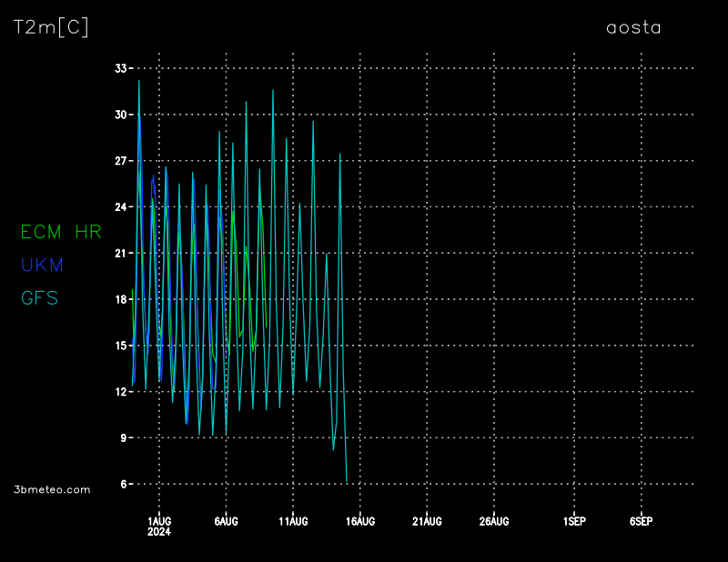Select the 18 degree axis label
The height and width of the screenshot is (562, 728).
click(x=120, y=299)
